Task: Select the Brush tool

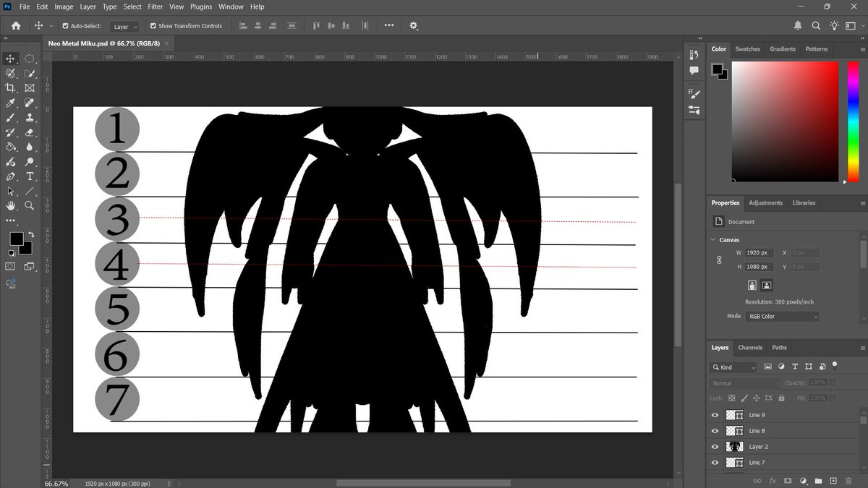Action: coord(11,117)
